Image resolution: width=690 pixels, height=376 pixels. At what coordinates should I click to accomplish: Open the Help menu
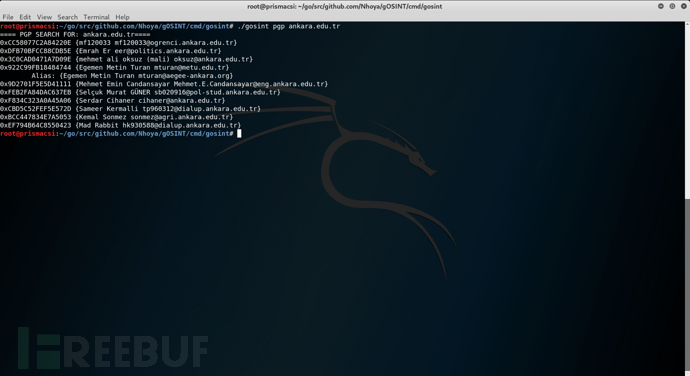pyautogui.click(x=122, y=17)
